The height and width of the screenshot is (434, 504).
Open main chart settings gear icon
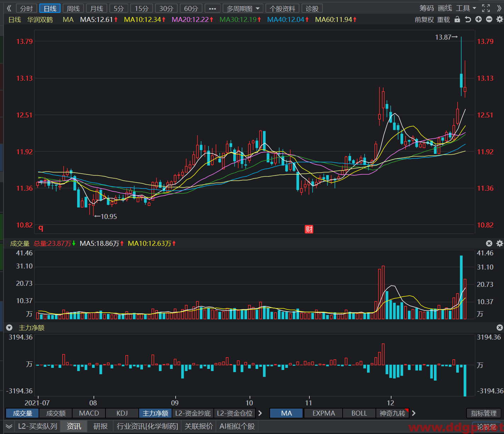tap(499, 19)
